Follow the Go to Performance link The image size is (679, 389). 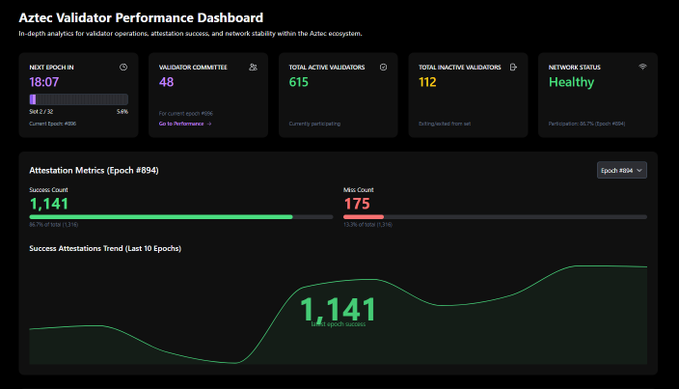click(x=185, y=124)
